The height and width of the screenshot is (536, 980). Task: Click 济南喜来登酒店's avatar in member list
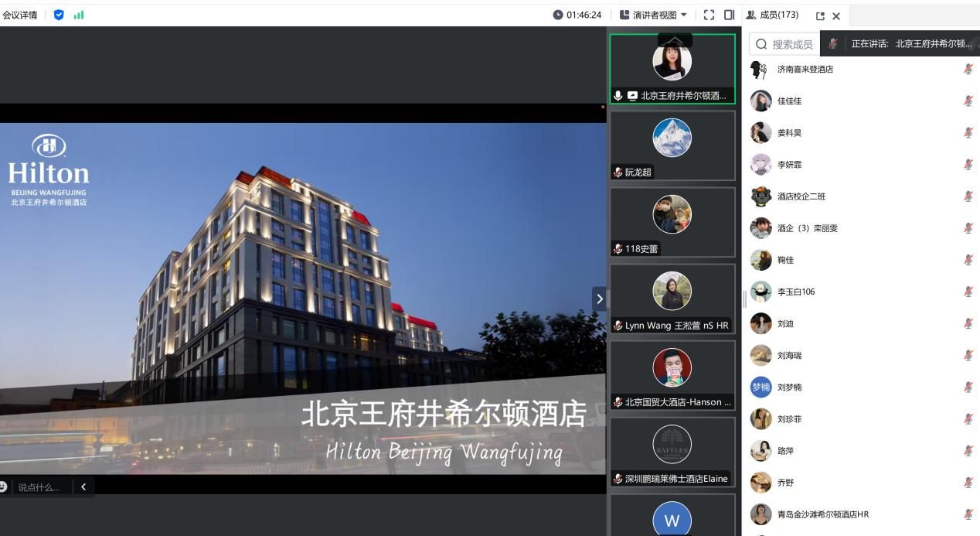761,69
